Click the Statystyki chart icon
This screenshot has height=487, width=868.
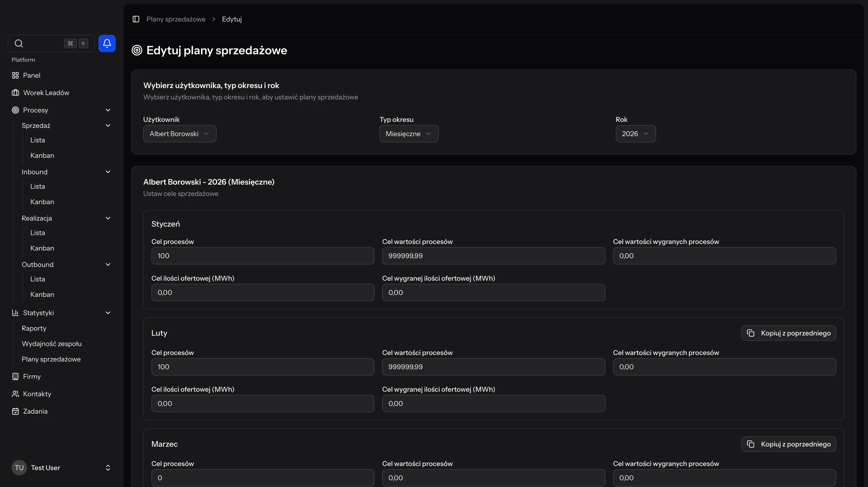point(15,313)
